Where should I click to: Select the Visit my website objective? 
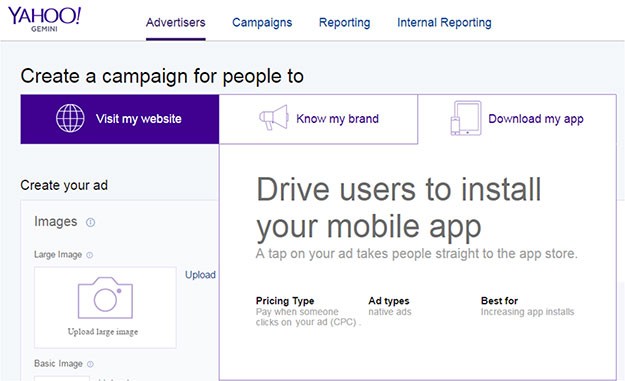(x=120, y=119)
